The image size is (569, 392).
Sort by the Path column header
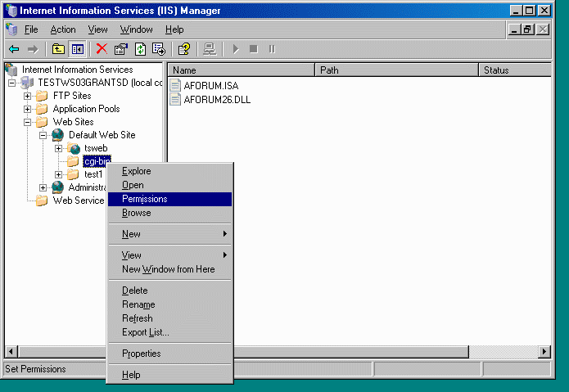(397, 70)
